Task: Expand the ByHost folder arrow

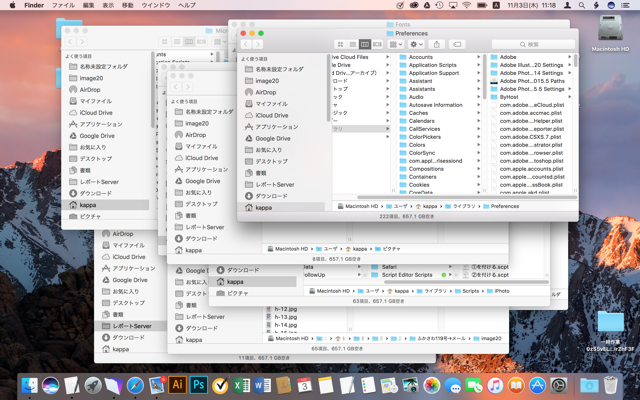Action: (x=569, y=97)
